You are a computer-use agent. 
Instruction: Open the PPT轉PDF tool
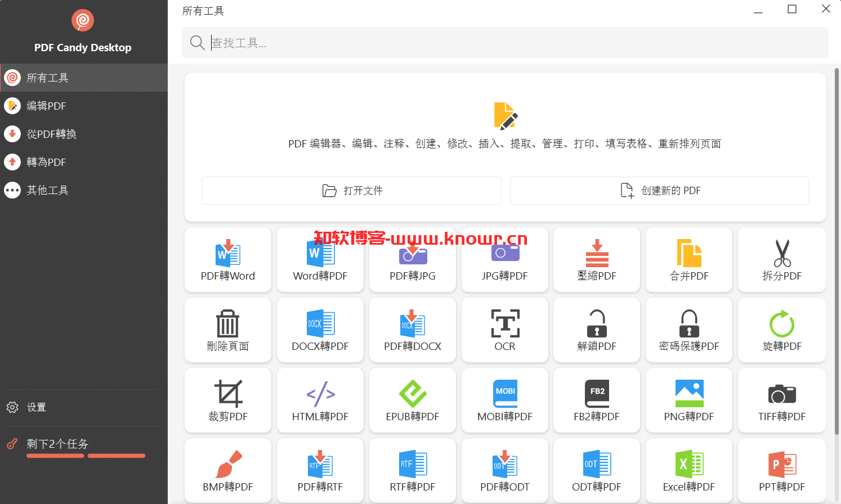pyautogui.click(x=782, y=470)
